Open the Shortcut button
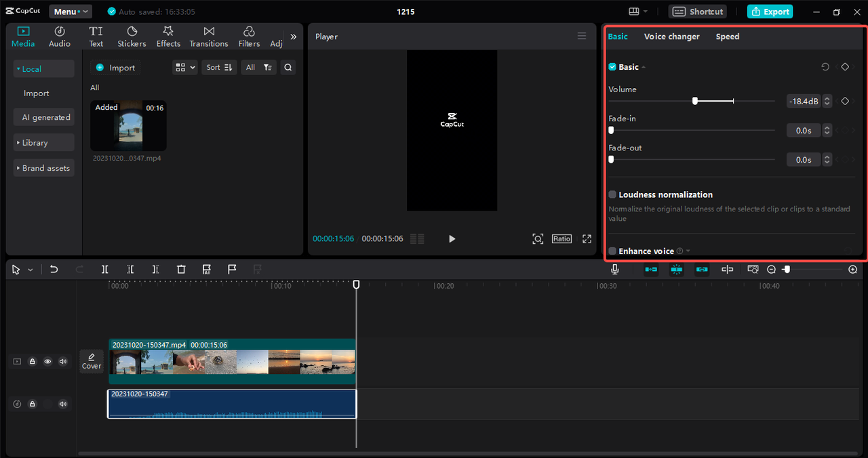This screenshot has width=868, height=458. (698, 12)
